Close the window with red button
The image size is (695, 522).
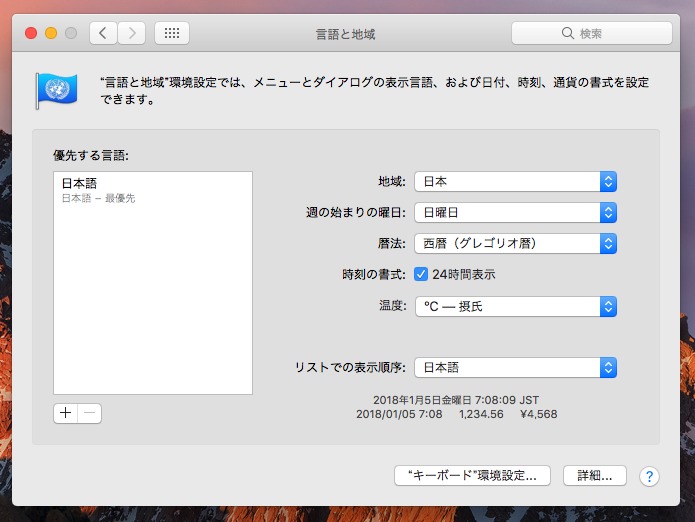[x=31, y=33]
